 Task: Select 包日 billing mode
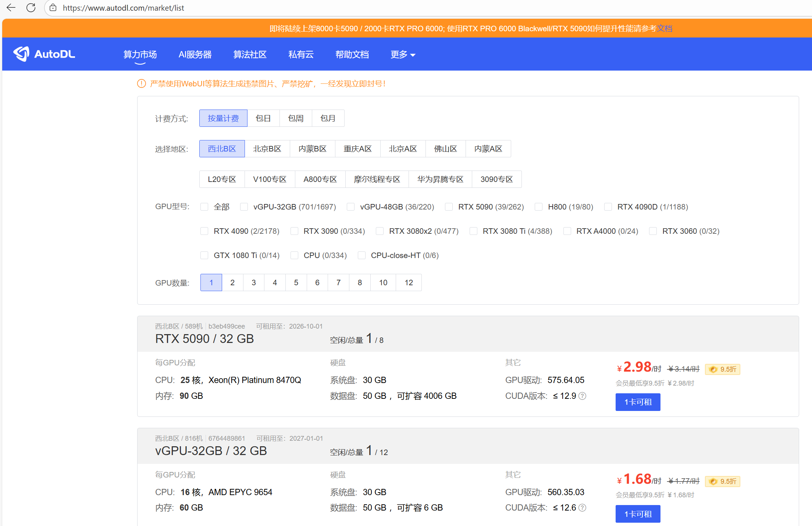pyautogui.click(x=263, y=118)
